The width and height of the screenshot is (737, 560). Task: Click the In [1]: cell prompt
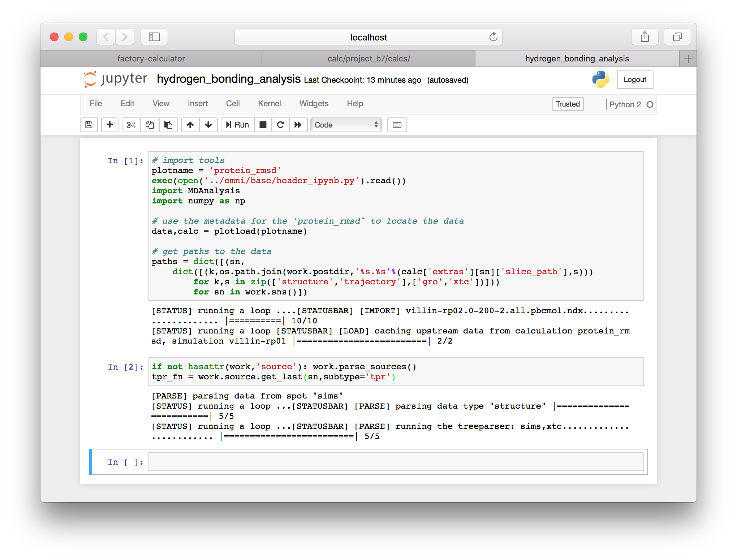125,161
